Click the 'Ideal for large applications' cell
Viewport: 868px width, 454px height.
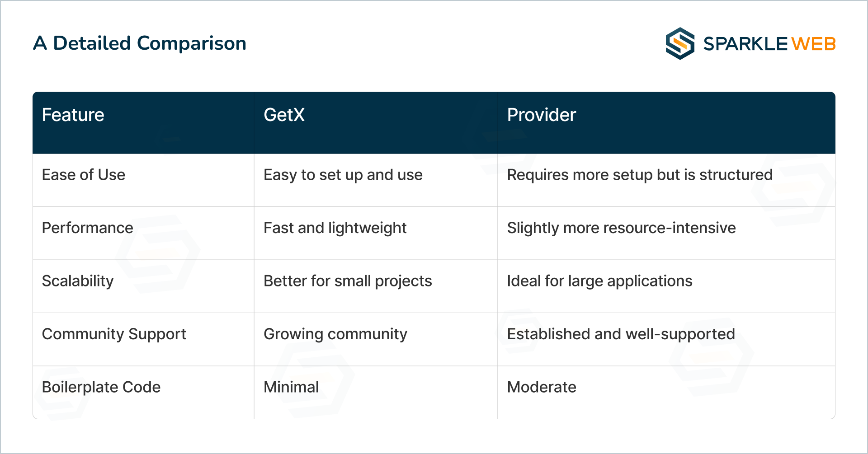tap(599, 281)
